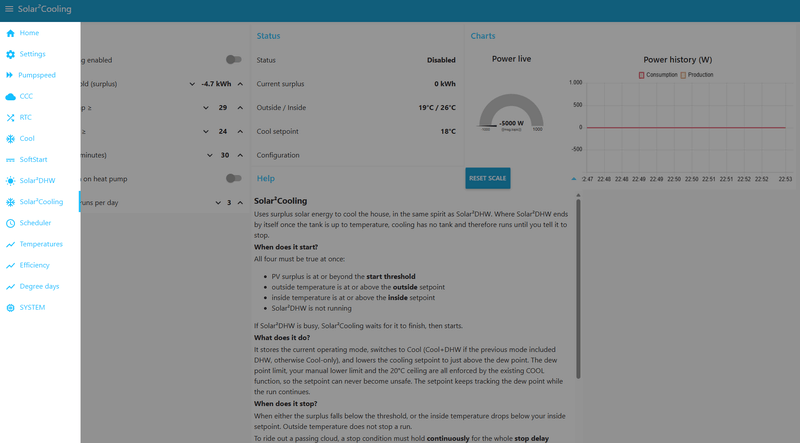Screen dimensions: 800x443
Task: Toggle Production series in chart legend
Action: [x=697, y=75]
